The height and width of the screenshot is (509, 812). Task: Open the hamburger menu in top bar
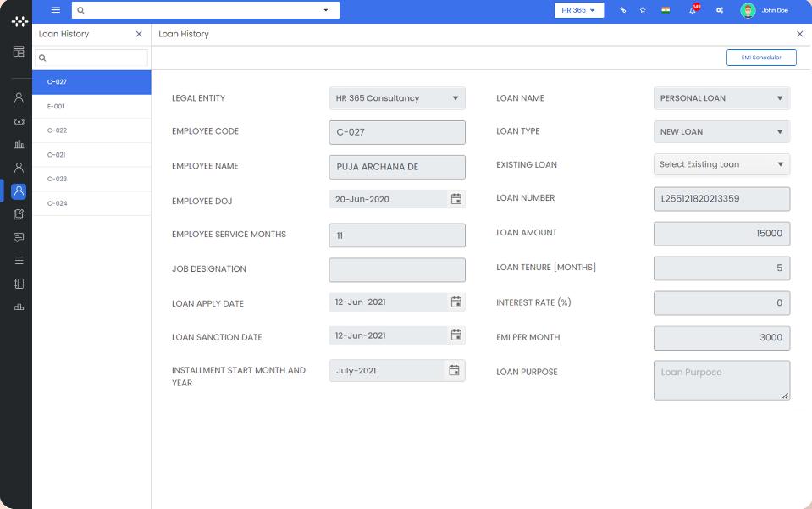coord(56,10)
